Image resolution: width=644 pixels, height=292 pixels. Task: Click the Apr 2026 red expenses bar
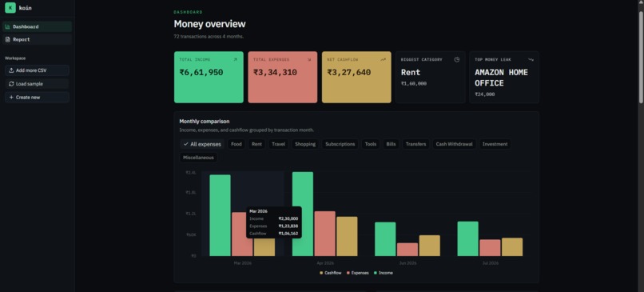tap(325, 234)
